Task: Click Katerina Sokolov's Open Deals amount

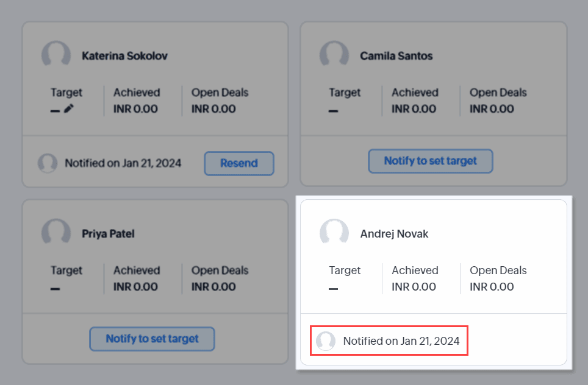Action: point(213,109)
